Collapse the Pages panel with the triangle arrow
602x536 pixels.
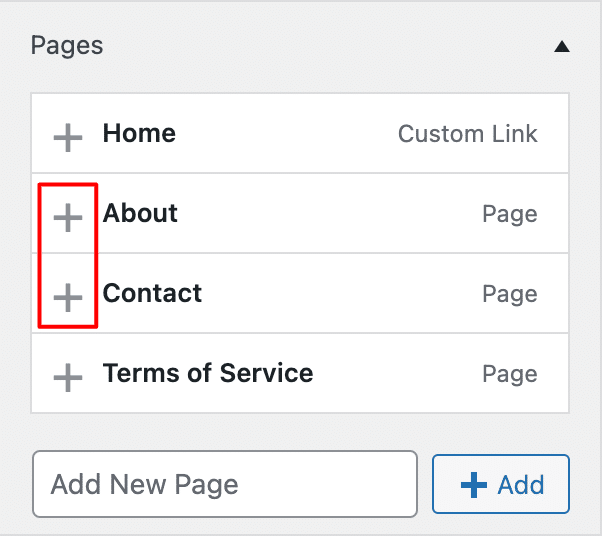(x=562, y=46)
